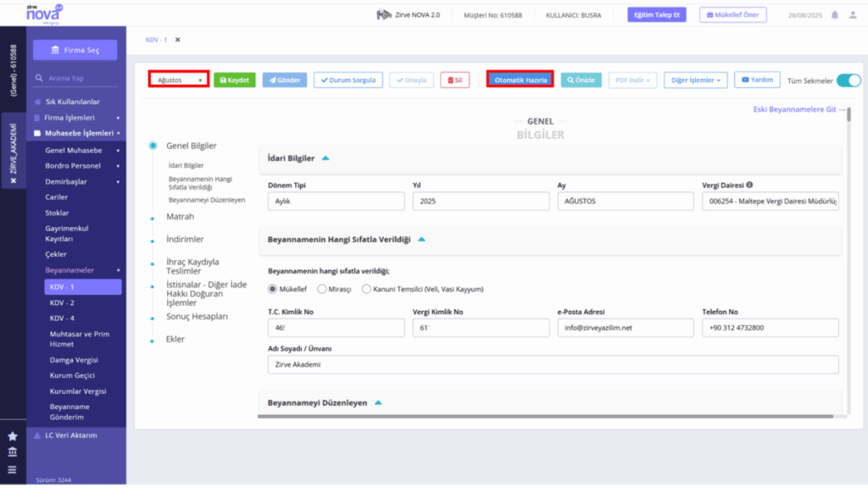Click the Eğitim Talep Et button
This screenshot has width=868, height=488.
(657, 15)
